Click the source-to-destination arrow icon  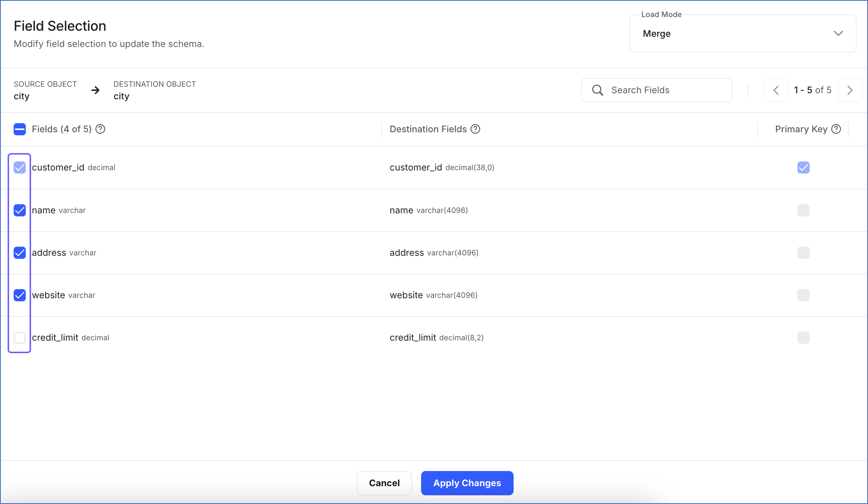click(96, 90)
